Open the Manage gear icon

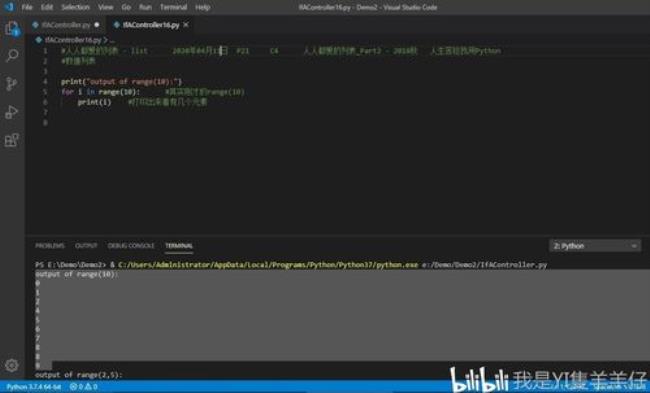pos(12,365)
